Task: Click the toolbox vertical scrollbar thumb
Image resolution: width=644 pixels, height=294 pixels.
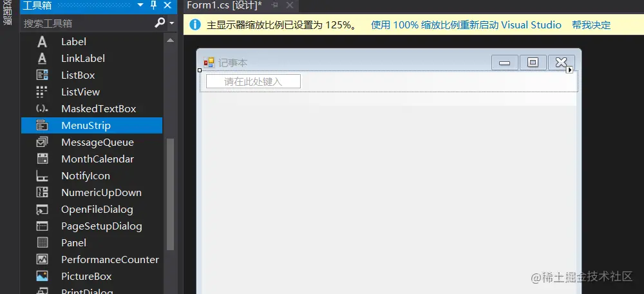Action: (170, 194)
